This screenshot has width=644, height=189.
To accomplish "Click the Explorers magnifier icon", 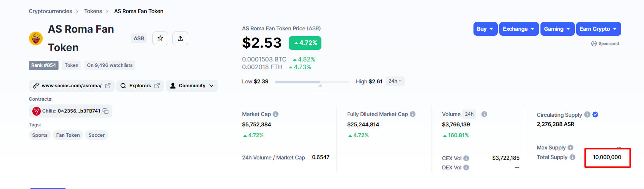I will pos(123,86).
